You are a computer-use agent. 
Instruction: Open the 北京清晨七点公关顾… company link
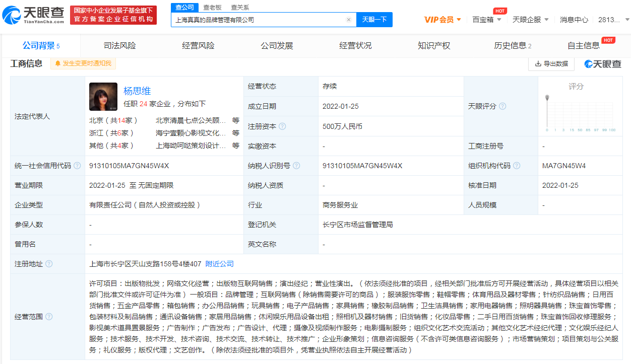click(x=191, y=120)
